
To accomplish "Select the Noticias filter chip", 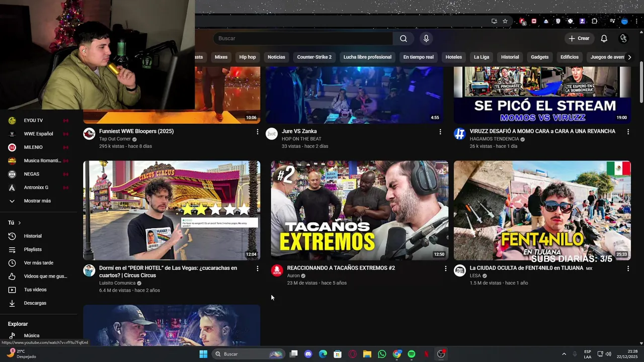I will (276, 57).
